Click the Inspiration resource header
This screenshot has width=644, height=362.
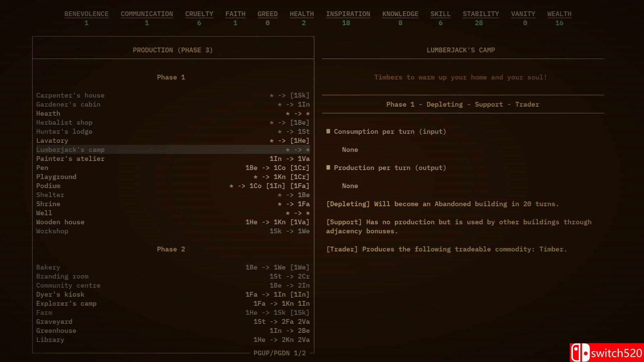(x=348, y=14)
